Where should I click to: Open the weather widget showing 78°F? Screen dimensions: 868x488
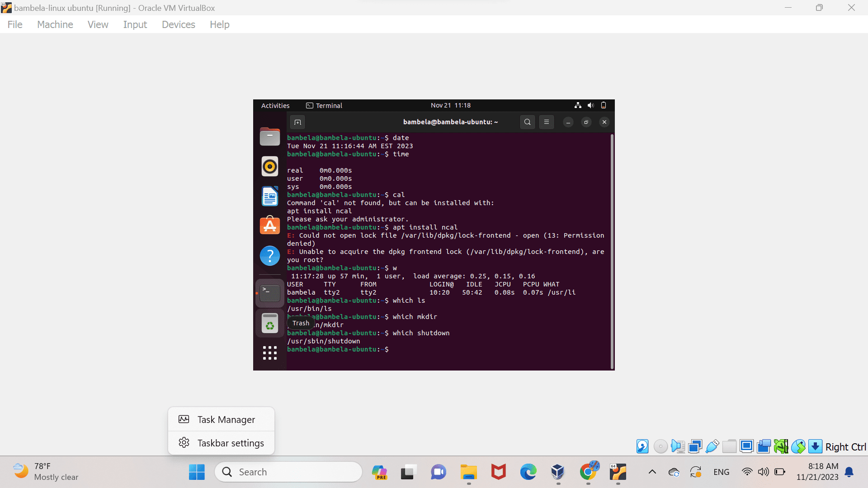45,472
